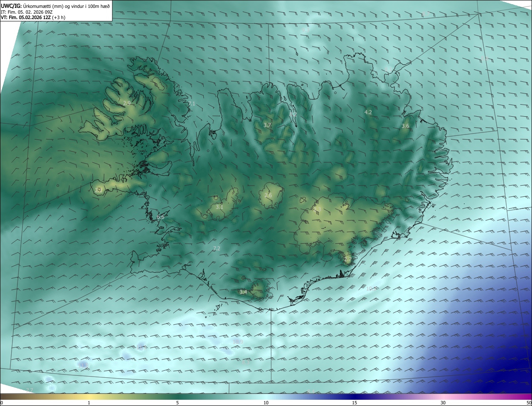
Task: Select the 10.9 value offshore
Action: [238, 342]
